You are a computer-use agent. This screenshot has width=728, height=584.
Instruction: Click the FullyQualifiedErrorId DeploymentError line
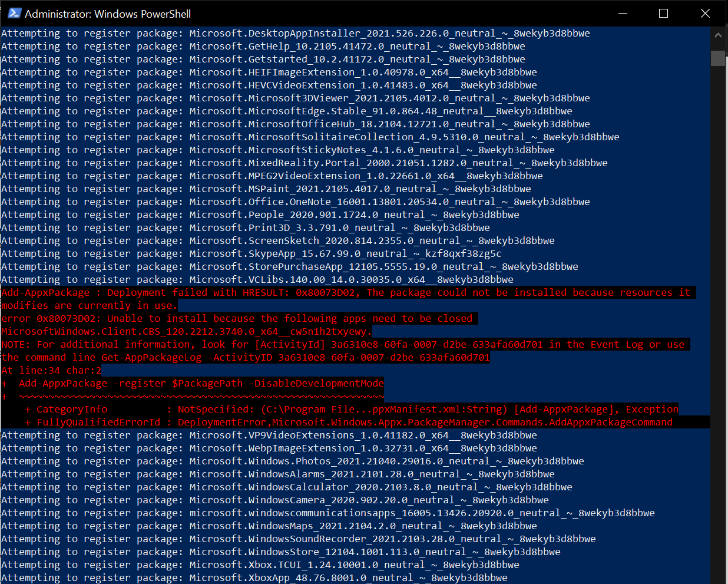click(349, 423)
